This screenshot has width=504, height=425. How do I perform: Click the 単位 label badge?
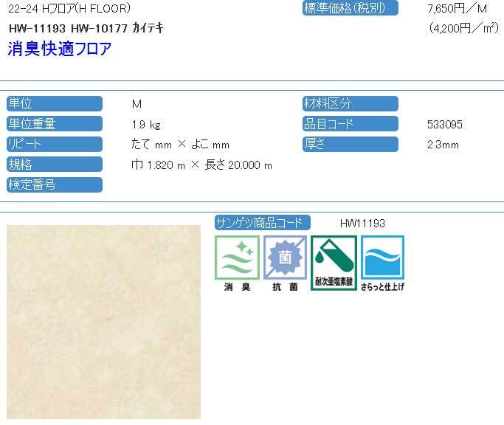pyautogui.click(x=55, y=103)
